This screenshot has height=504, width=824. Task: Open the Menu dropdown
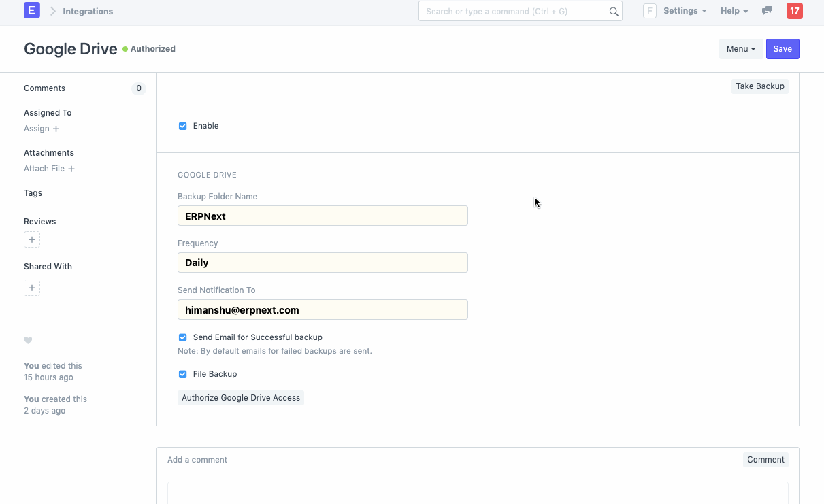pyautogui.click(x=741, y=48)
